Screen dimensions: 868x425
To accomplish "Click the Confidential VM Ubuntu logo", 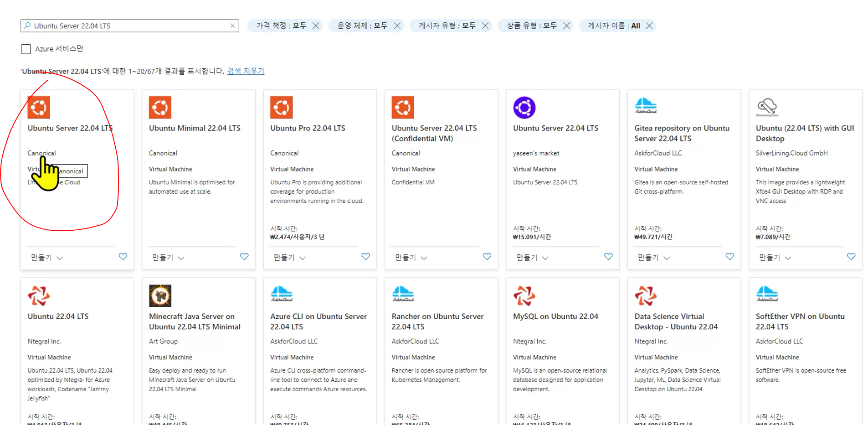I will coord(403,108).
